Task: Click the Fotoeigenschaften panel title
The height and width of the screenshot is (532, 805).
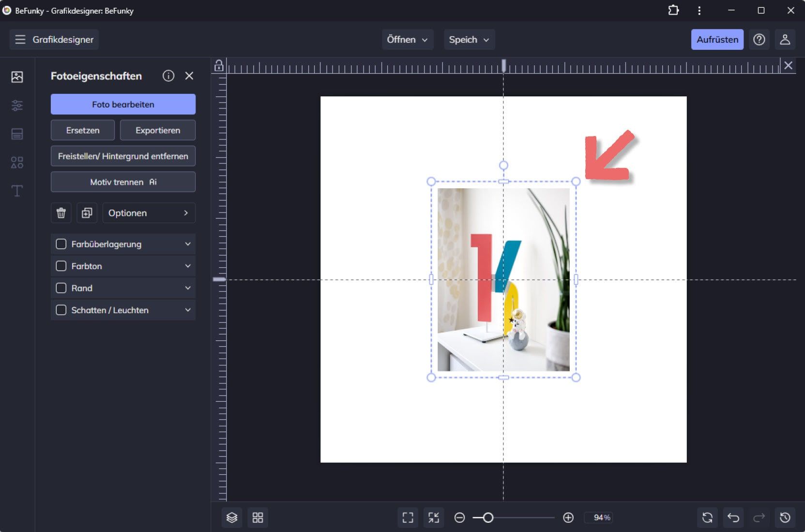Action: (x=96, y=76)
